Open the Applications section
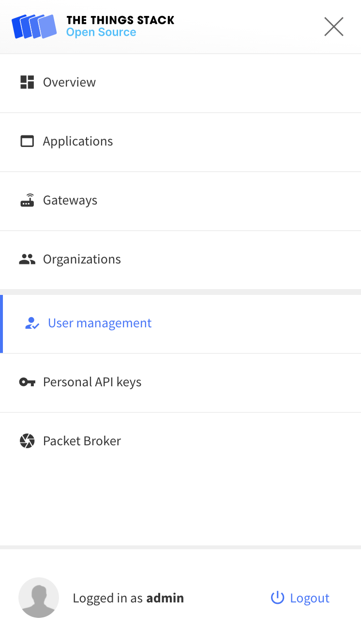Image resolution: width=361 pixels, height=644 pixels. (78, 141)
